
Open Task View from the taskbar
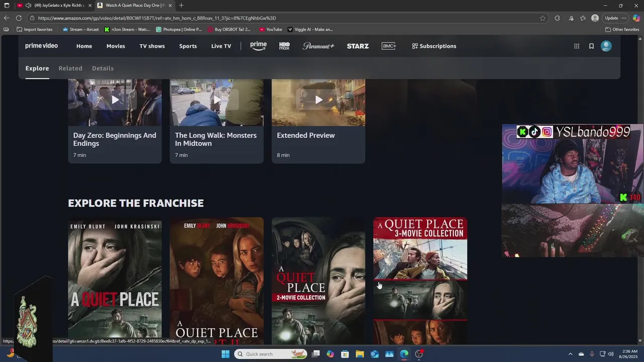[x=315, y=354]
